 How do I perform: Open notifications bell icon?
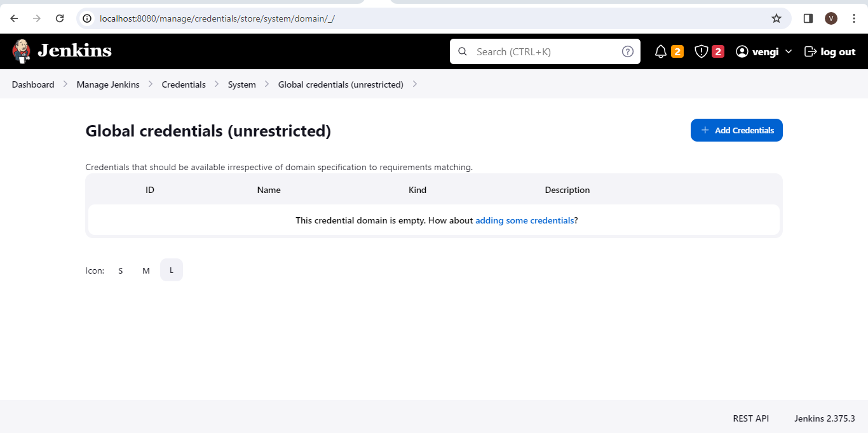[x=661, y=51]
